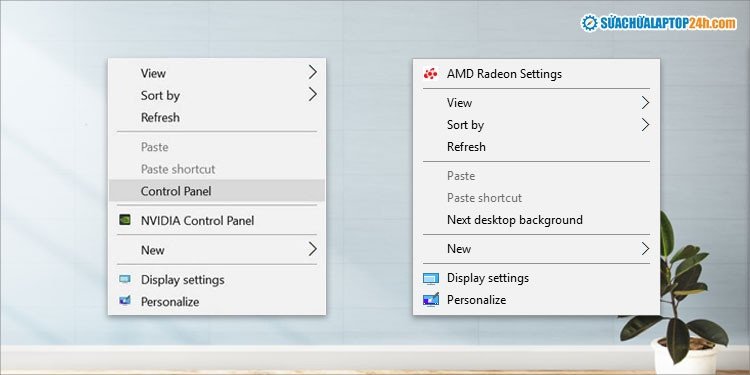This screenshot has width=750, height=375.
Task: Click Personalize icon in left menu
Action: (125, 301)
